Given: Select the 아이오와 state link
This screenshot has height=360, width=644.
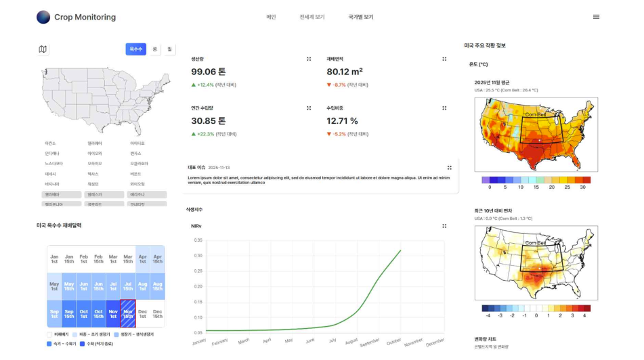Looking at the screenshot, I should (94, 154).
